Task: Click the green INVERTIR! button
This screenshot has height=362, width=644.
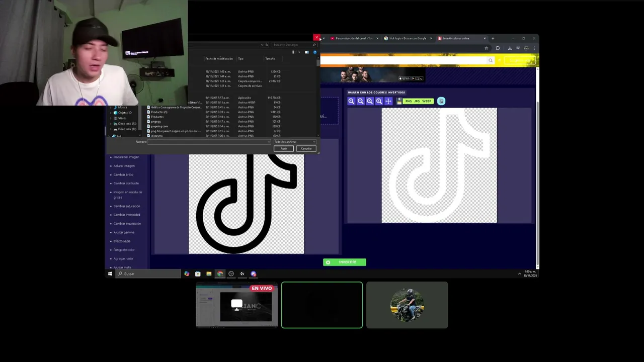Action: click(344, 262)
